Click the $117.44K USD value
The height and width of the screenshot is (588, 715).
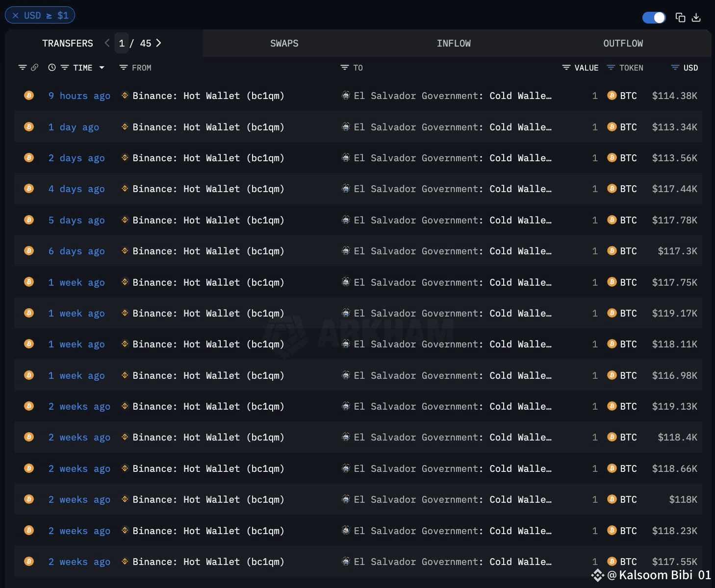click(x=675, y=189)
